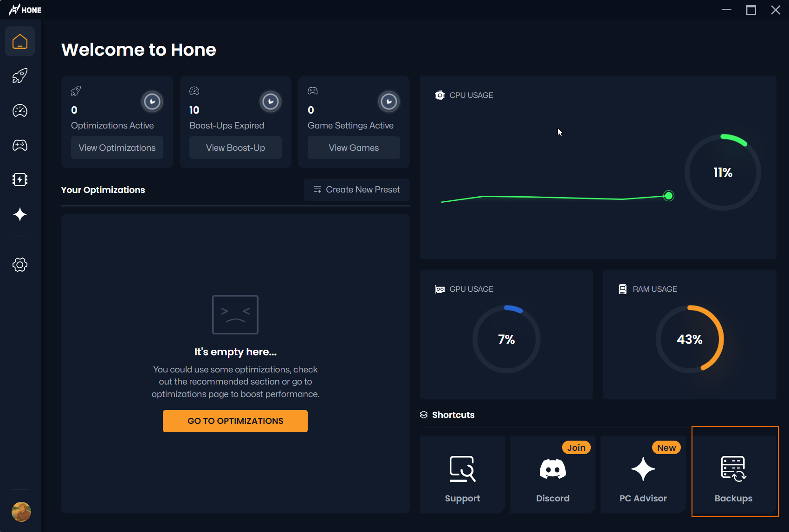Screen dimensions: 789x532
Task: Open Settings gear in sidebar
Action: click(20, 265)
